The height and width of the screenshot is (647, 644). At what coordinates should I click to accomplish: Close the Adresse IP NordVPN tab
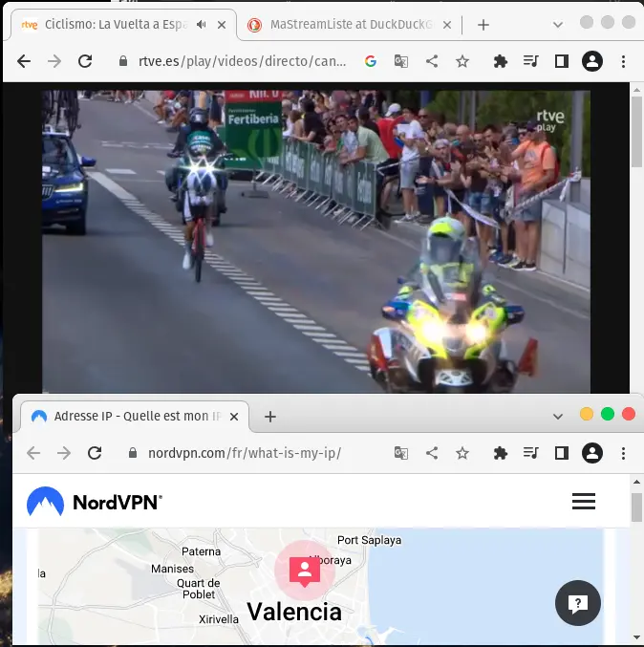234,417
